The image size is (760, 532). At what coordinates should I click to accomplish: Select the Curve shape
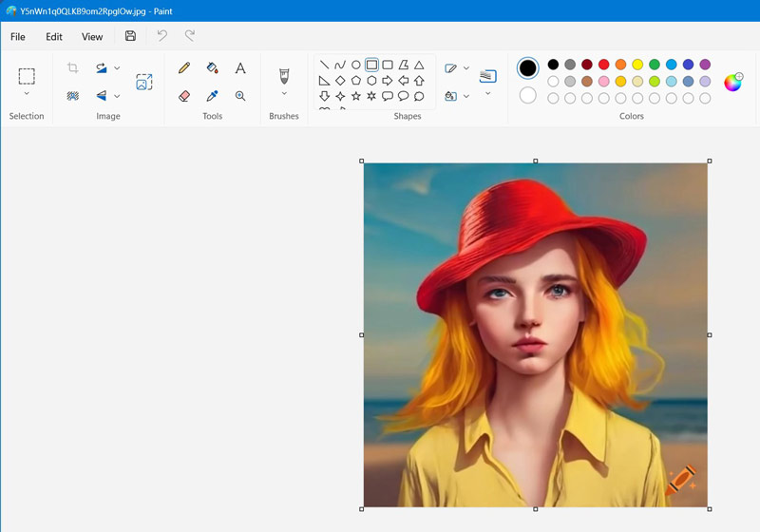[x=340, y=65]
